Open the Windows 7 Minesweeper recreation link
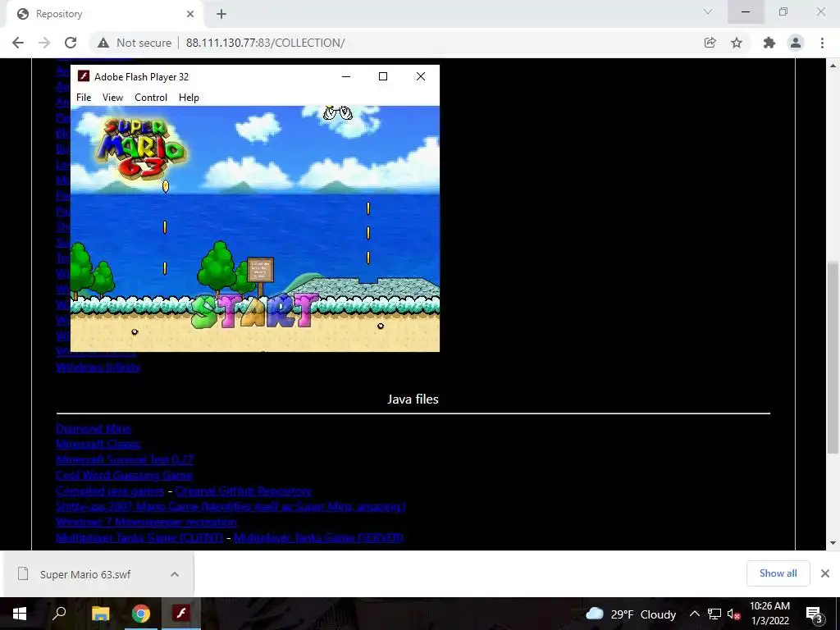Viewport: 840px width, 630px height. click(x=146, y=522)
